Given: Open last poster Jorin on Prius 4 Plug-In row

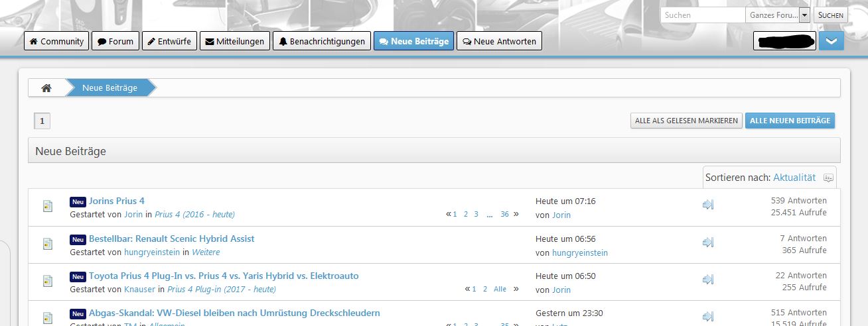Looking at the screenshot, I should point(561,290).
